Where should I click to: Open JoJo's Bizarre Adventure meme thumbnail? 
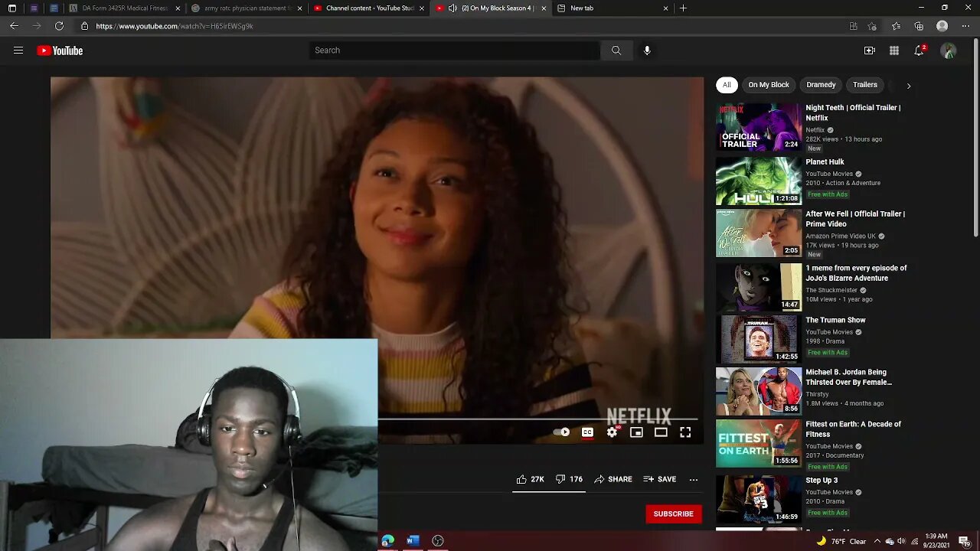[759, 286]
